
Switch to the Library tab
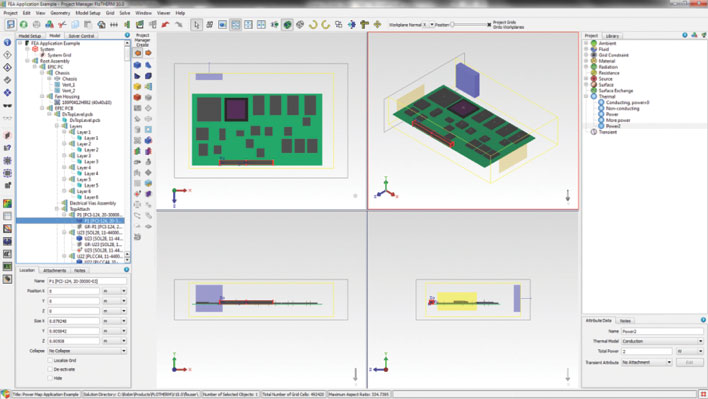[612, 36]
